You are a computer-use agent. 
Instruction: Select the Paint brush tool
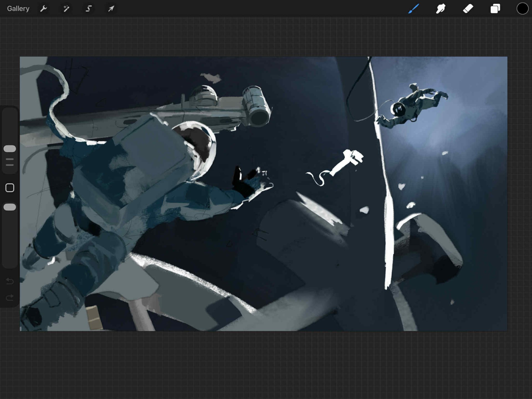pos(413,9)
